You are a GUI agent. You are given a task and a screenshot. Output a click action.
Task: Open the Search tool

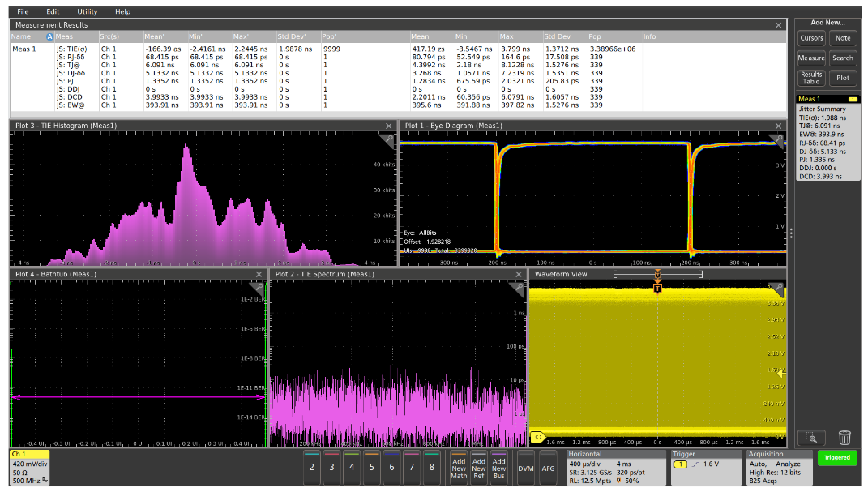843,58
